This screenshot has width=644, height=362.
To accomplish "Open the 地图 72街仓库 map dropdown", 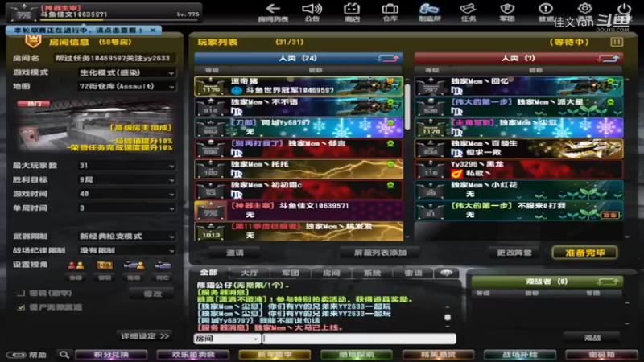I will pyautogui.click(x=127, y=87).
